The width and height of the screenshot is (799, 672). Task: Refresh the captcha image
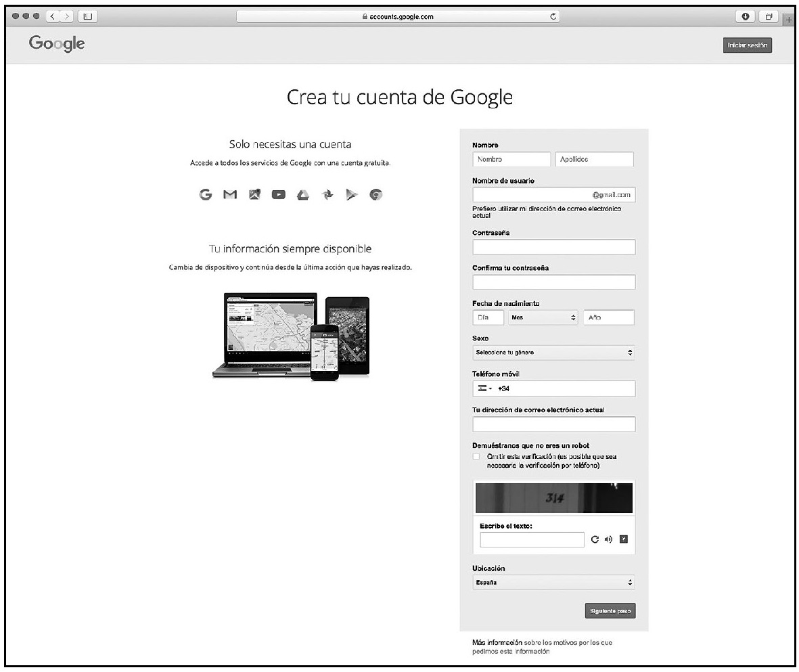click(595, 539)
